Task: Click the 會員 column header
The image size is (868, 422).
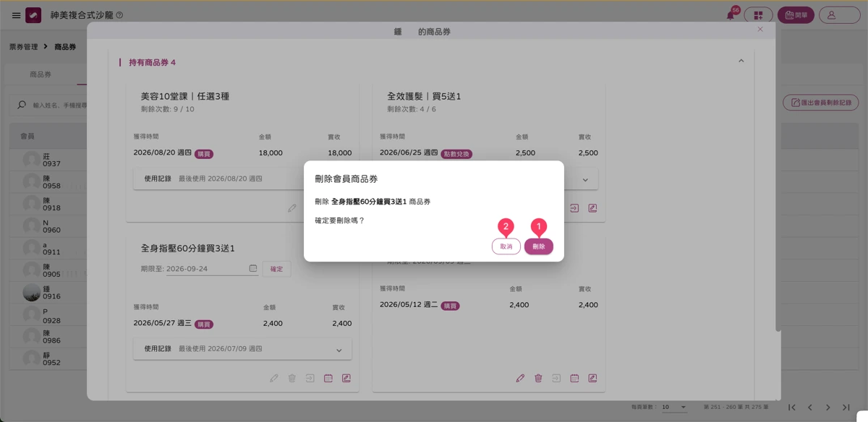Action: tap(27, 136)
